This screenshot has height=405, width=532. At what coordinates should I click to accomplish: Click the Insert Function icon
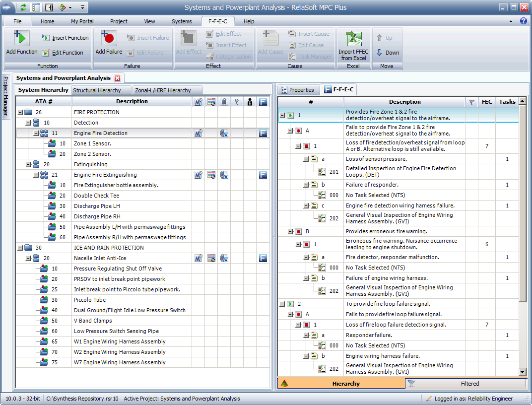[46, 38]
